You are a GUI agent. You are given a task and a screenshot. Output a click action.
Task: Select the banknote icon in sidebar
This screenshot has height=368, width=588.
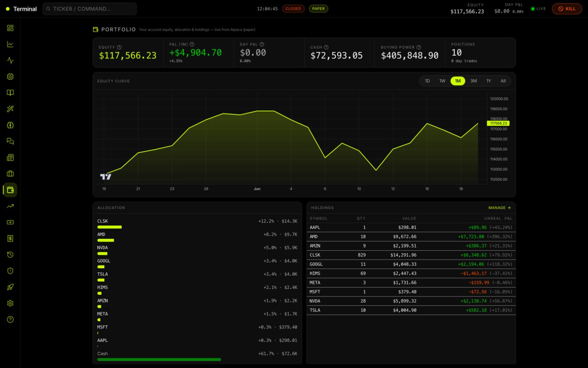pos(10,222)
